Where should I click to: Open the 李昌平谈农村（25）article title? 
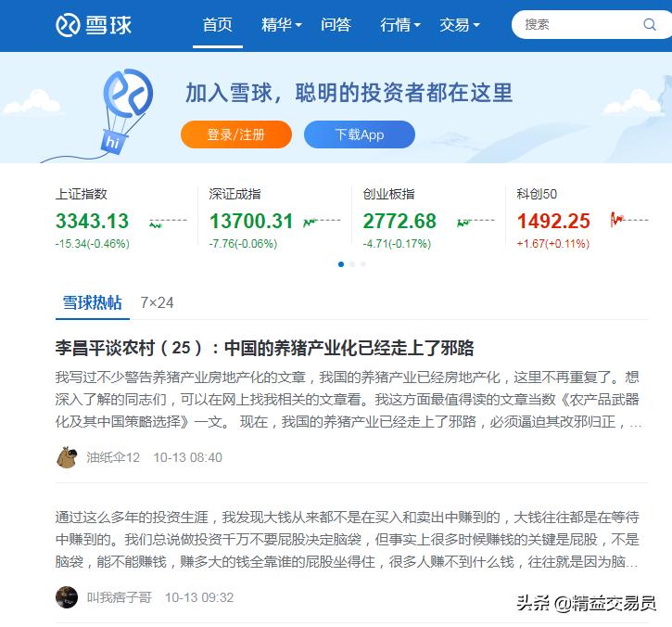click(264, 348)
